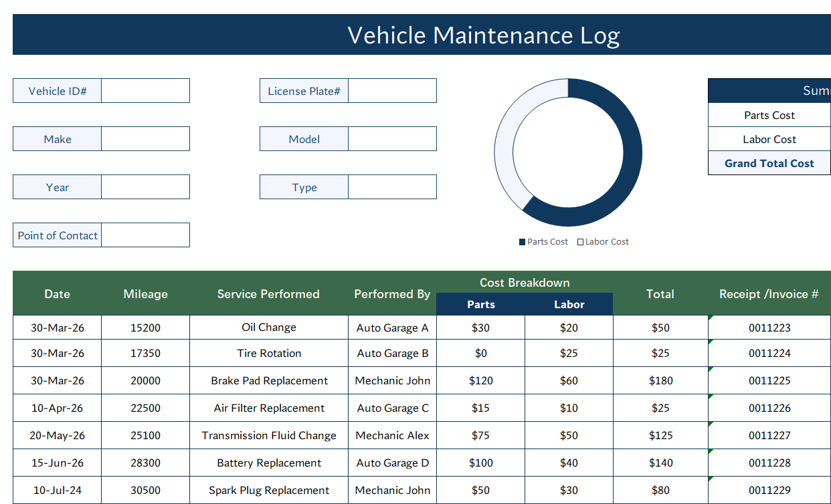This screenshot has width=831, height=504.
Task: Click the Grand Total Cost label
Action: point(769,163)
